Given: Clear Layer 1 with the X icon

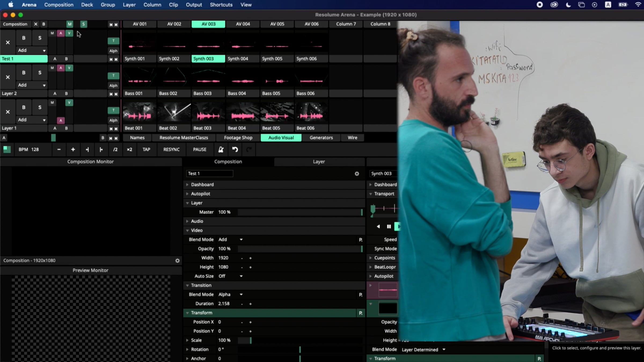Looking at the screenshot, I should (x=8, y=112).
